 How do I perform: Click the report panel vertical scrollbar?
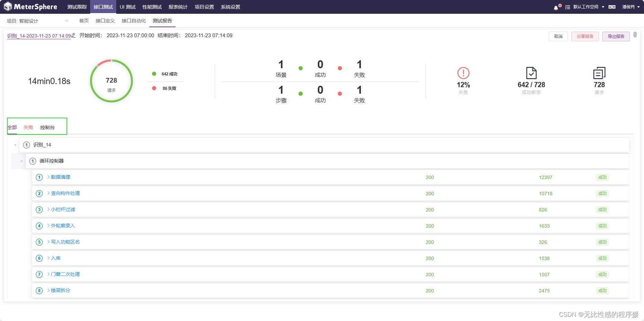tap(635, 35)
